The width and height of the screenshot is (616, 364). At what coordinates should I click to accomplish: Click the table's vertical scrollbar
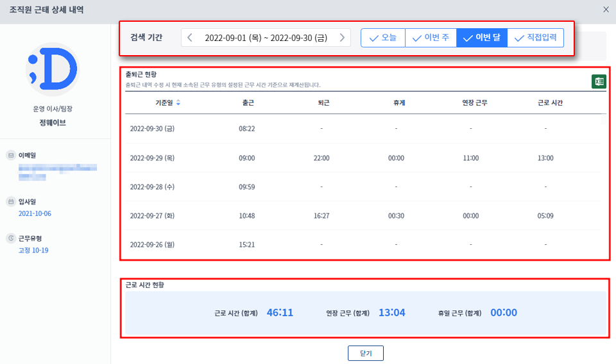(604, 120)
